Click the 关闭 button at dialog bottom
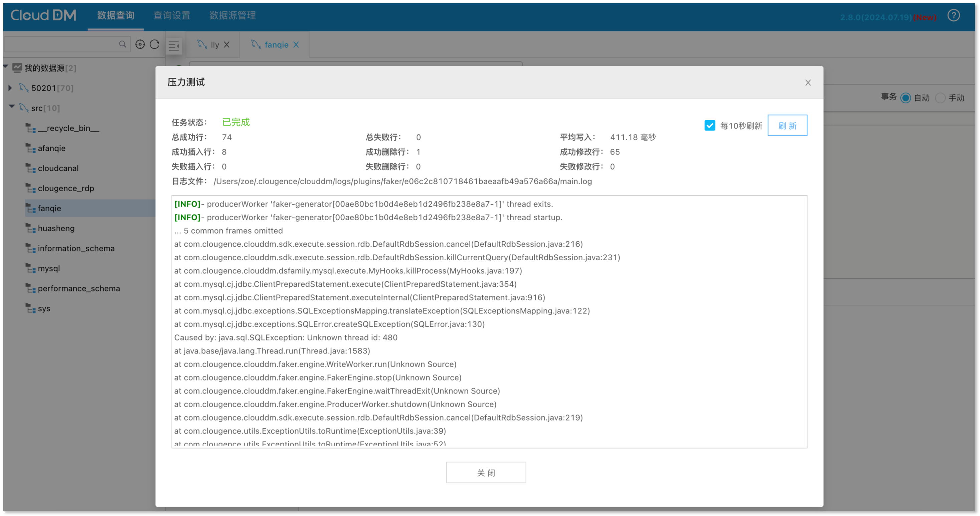The width and height of the screenshot is (980, 516). [x=486, y=473]
